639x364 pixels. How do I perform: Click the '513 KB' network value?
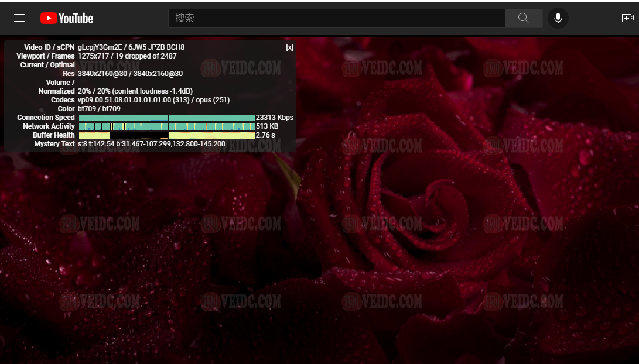pos(267,126)
